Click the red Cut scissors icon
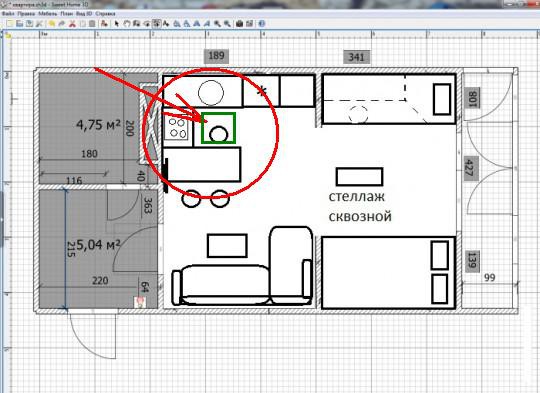The width and height of the screenshot is (540, 393). coord(72,23)
